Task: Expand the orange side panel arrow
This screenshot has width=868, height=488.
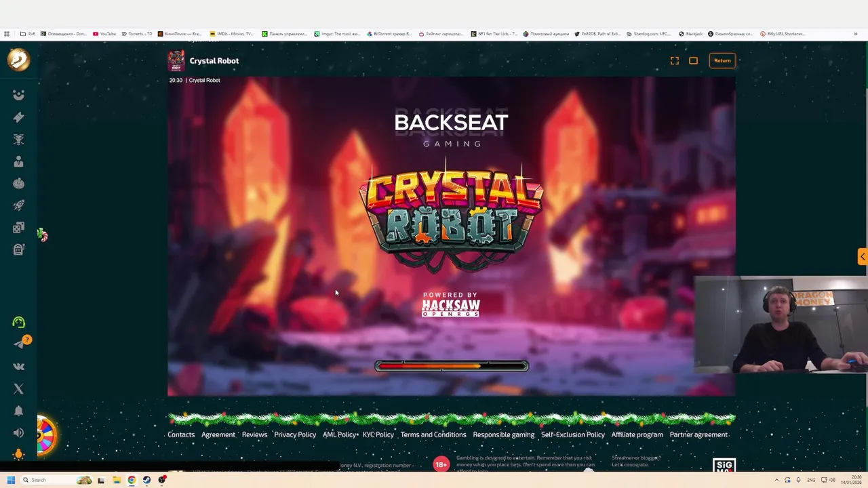Action: click(x=863, y=256)
